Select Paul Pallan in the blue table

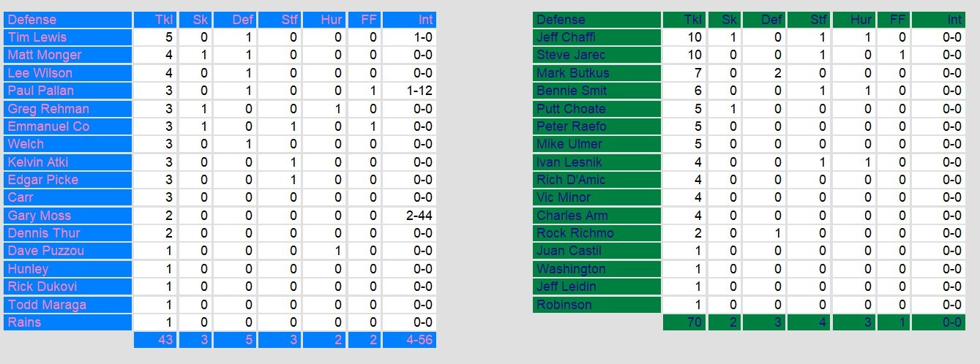point(41,91)
